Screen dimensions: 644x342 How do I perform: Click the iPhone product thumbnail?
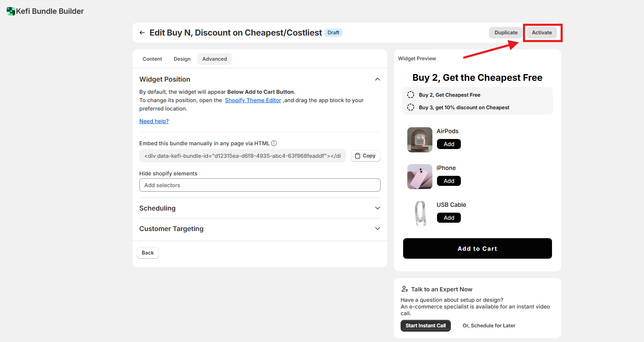pyautogui.click(x=420, y=177)
